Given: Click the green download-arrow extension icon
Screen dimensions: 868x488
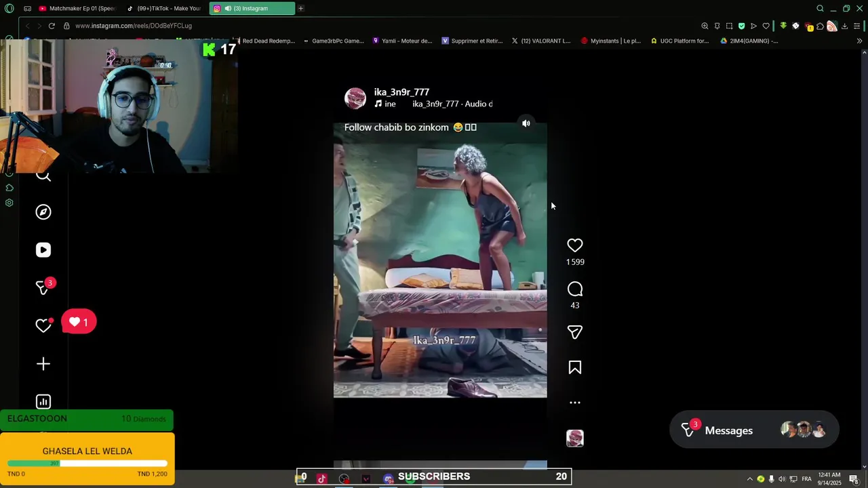Looking at the screenshot, I should click(x=783, y=26).
